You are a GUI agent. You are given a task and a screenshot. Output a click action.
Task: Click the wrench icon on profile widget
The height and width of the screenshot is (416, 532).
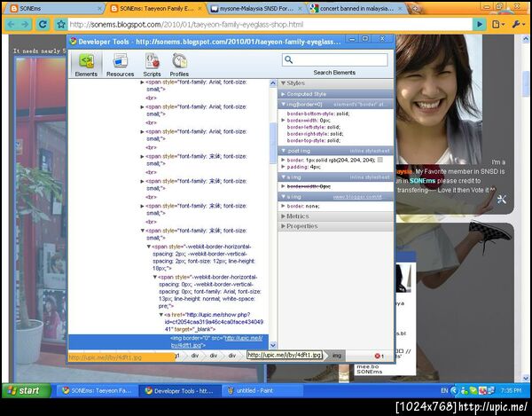click(x=502, y=200)
